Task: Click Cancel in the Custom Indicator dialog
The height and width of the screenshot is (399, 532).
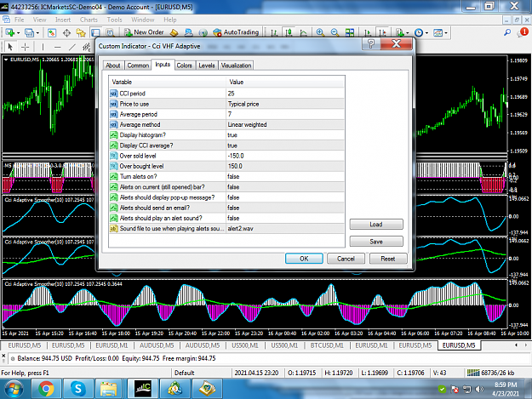Action: (346, 259)
